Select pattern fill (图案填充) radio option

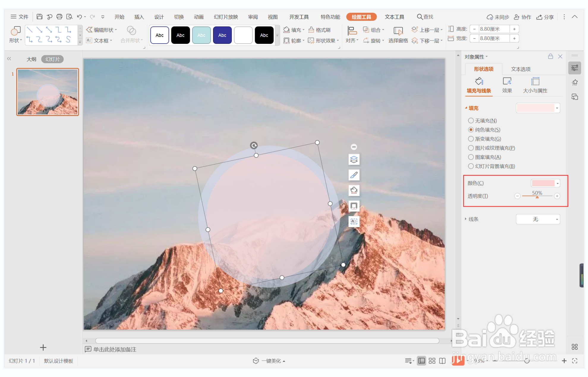(471, 157)
